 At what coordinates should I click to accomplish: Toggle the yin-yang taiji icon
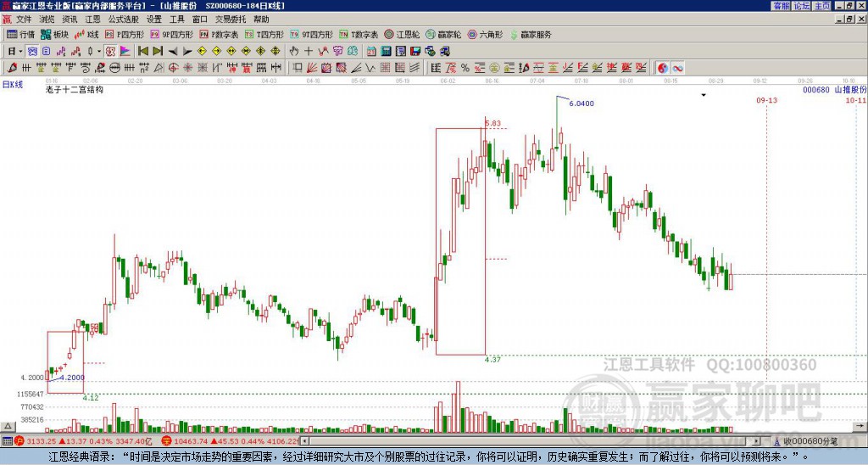coord(663,68)
